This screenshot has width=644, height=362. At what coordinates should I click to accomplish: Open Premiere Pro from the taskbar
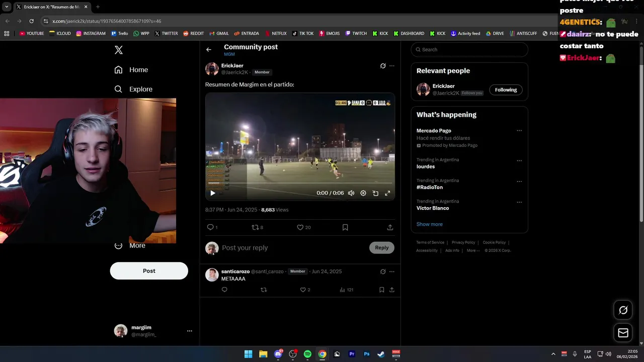pos(352,354)
